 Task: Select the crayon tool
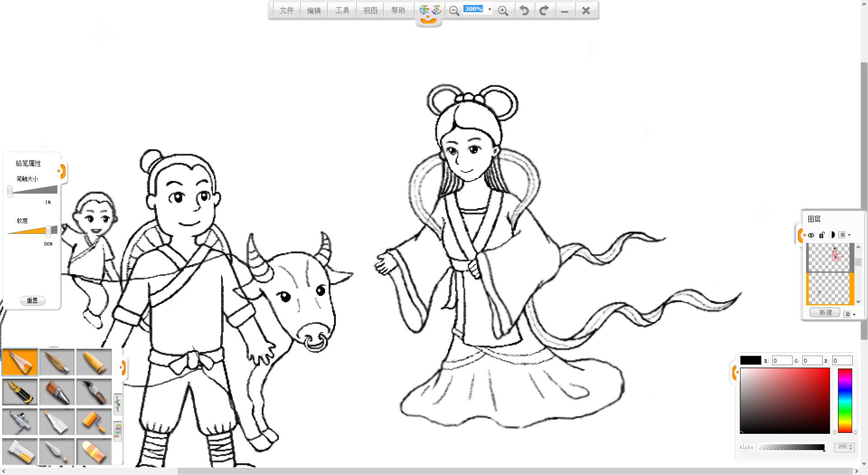(94, 362)
